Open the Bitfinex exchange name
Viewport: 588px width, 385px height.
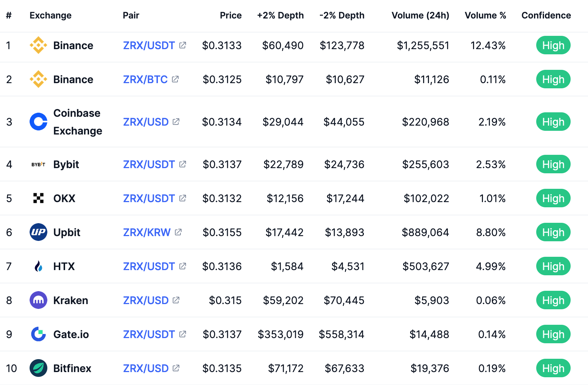pyautogui.click(x=72, y=368)
